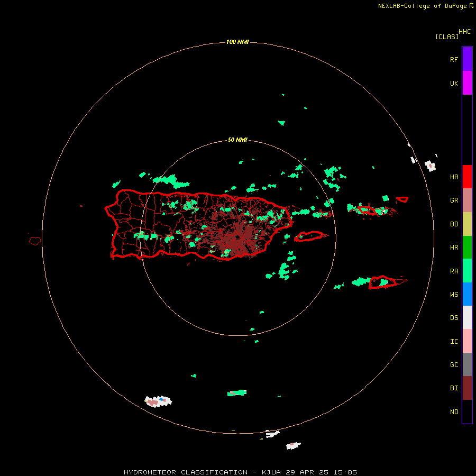Click the RF purple legend swatch
Screen dimensions: 476x476
coord(467,59)
